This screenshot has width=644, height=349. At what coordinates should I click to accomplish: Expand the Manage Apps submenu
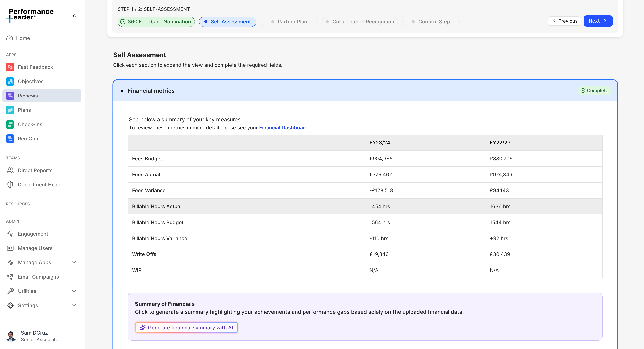[x=74, y=262]
